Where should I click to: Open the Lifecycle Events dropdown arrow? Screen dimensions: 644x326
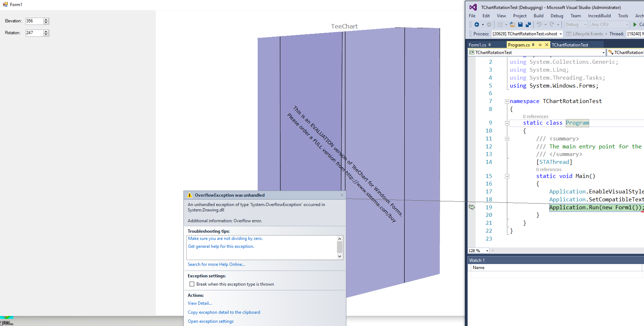point(606,34)
